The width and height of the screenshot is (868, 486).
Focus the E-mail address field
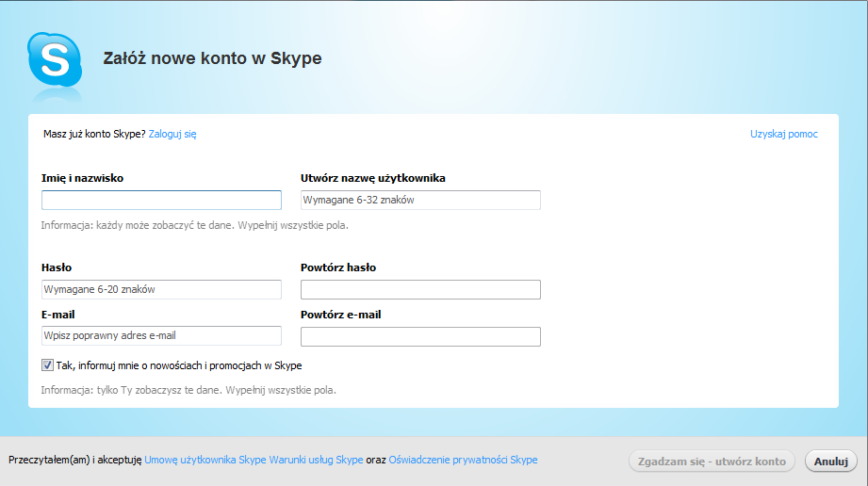click(x=161, y=335)
